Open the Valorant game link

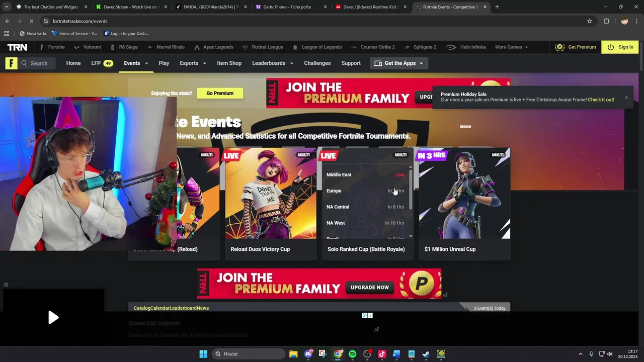coord(88,47)
